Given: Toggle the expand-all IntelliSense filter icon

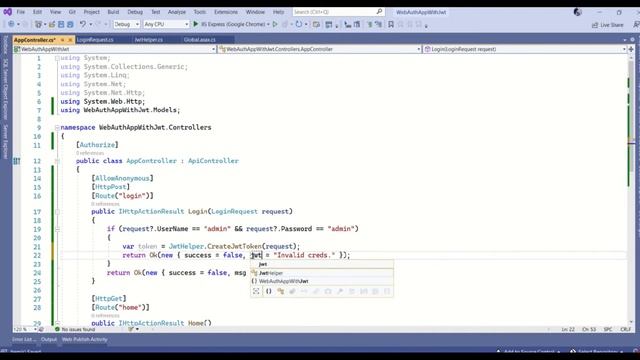Looking at the screenshot, I should 256,291.
